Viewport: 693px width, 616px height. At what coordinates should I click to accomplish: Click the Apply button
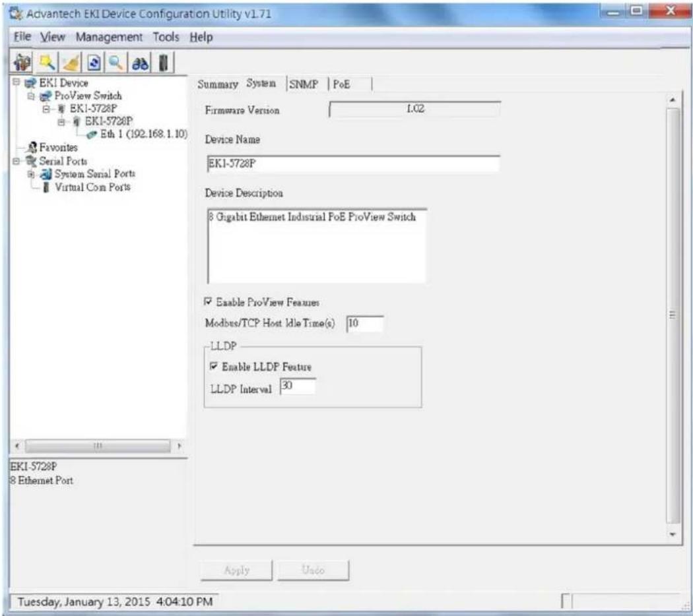point(236,570)
